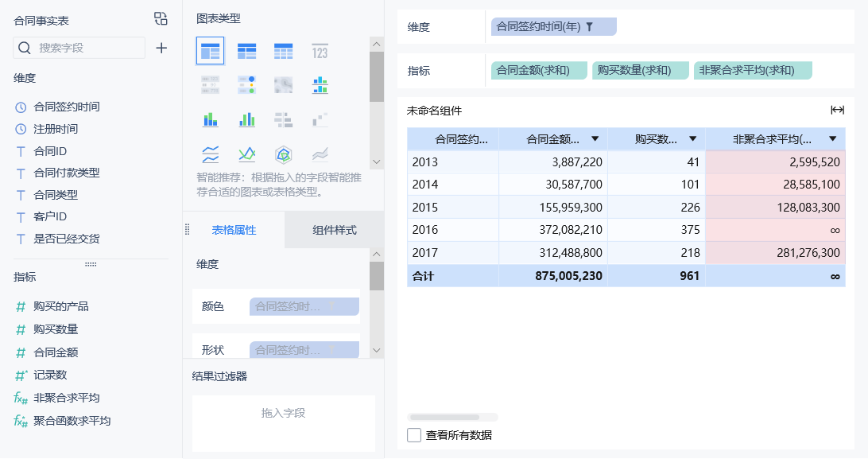Click the 未命名组件 component title

click(x=434, y=111)
